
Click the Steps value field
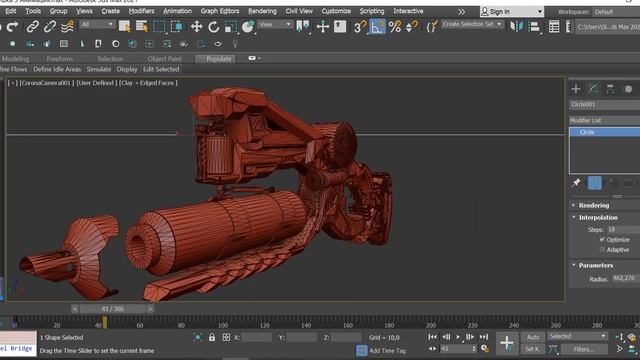point(623,230)
